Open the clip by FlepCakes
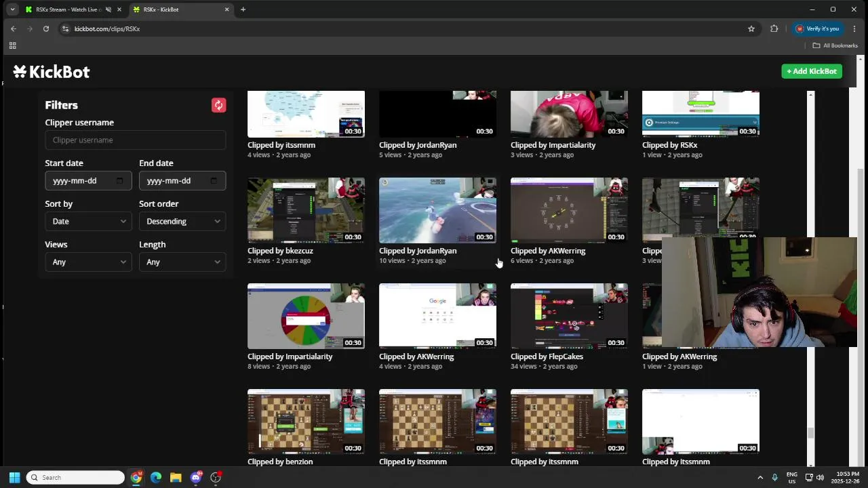This screenshot has width=868, height=488. (x=569, y=316)
